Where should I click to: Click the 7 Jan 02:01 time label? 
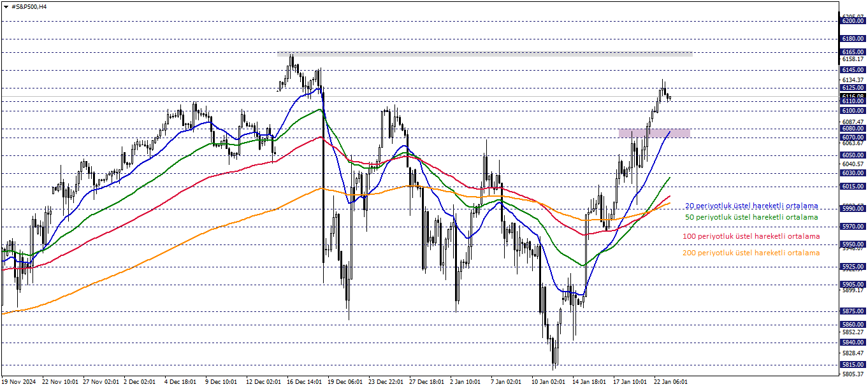pos(507,382)
